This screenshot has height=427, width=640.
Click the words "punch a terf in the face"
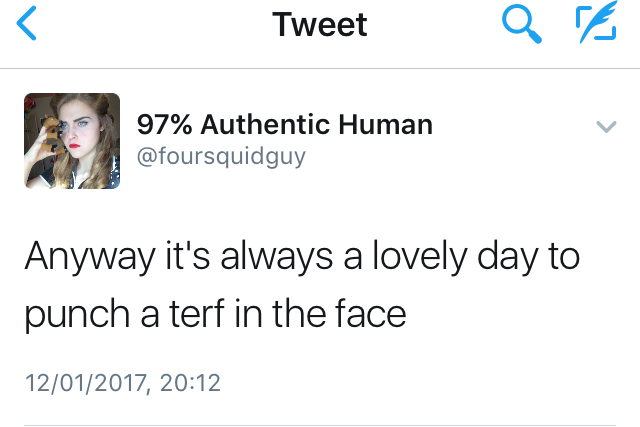[x=215, y=315]
